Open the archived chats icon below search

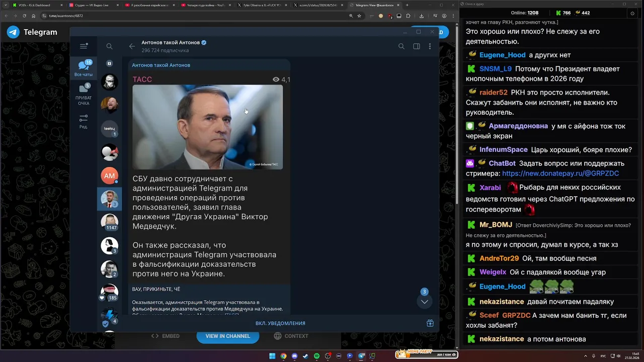[109, 63]
